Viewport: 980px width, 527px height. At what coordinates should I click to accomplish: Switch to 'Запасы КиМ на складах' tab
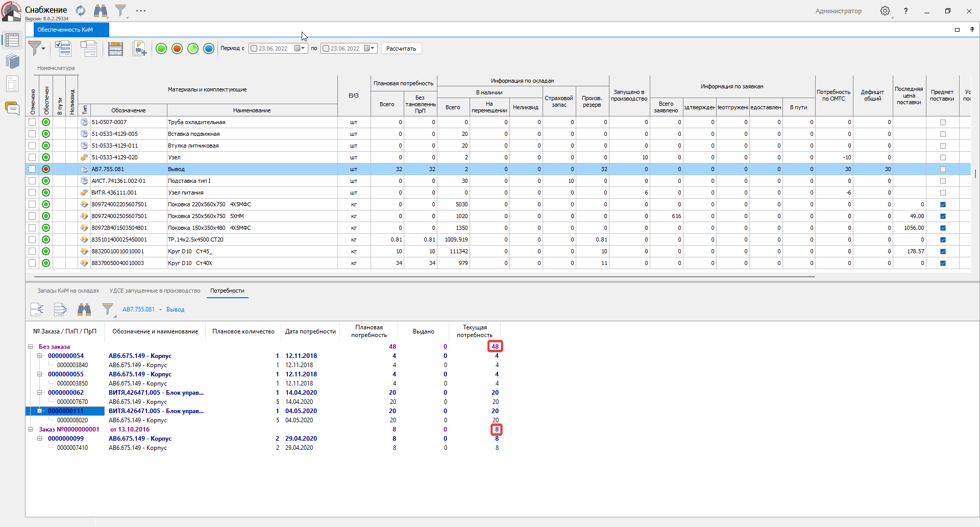click(68, 291)
